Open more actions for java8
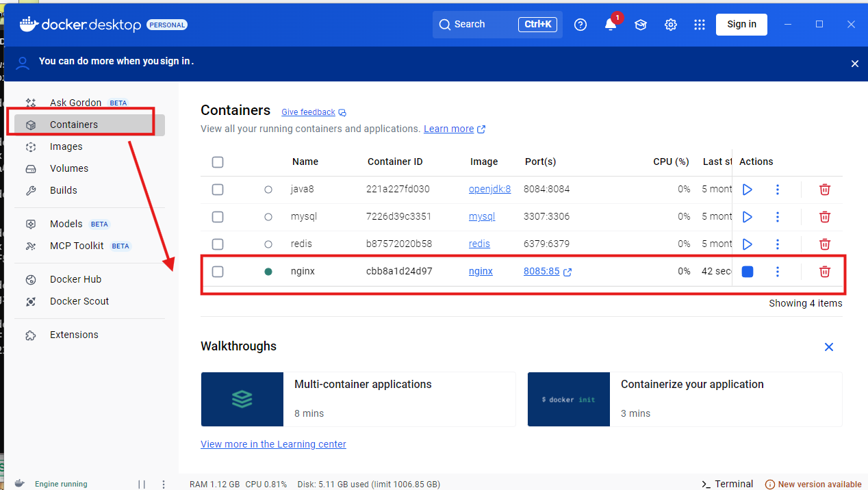The image size is (868, 490). 778,190
